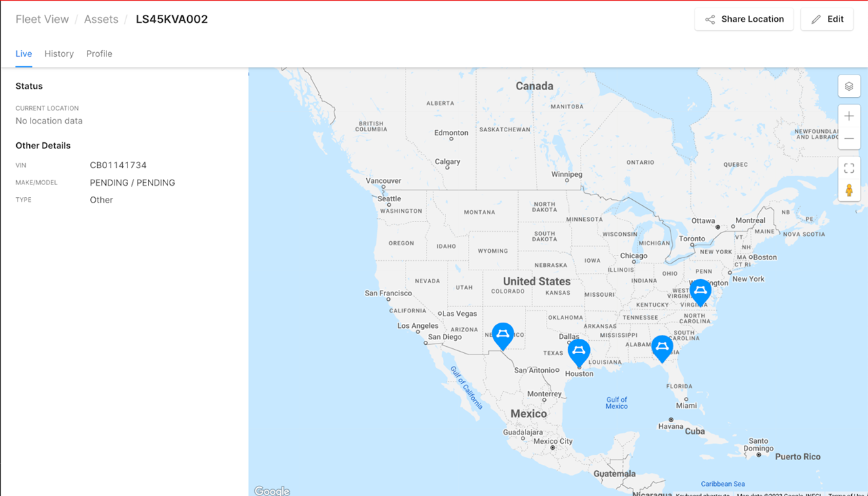Zoom out on the map
The width and height of the screenshot is (868, 496).
(x=849, y=138)
